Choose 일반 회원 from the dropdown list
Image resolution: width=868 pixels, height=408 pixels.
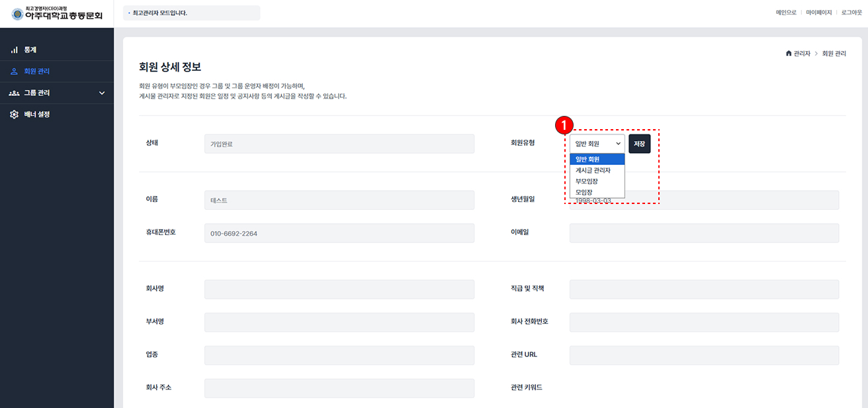(x=597, y=159)
